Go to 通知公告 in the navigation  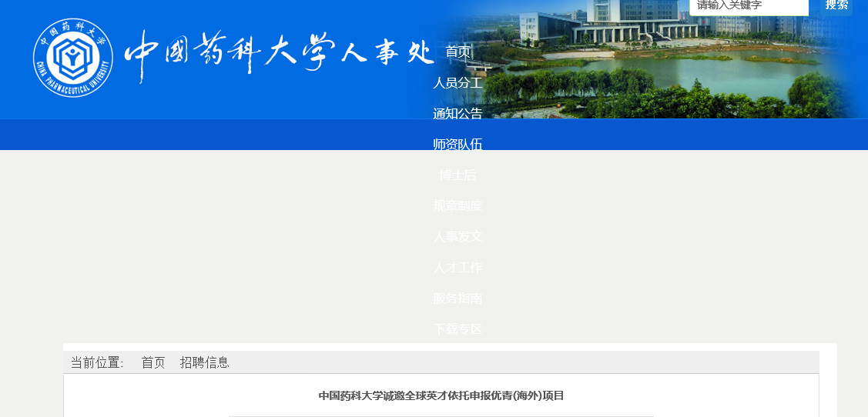coord(457,114)
